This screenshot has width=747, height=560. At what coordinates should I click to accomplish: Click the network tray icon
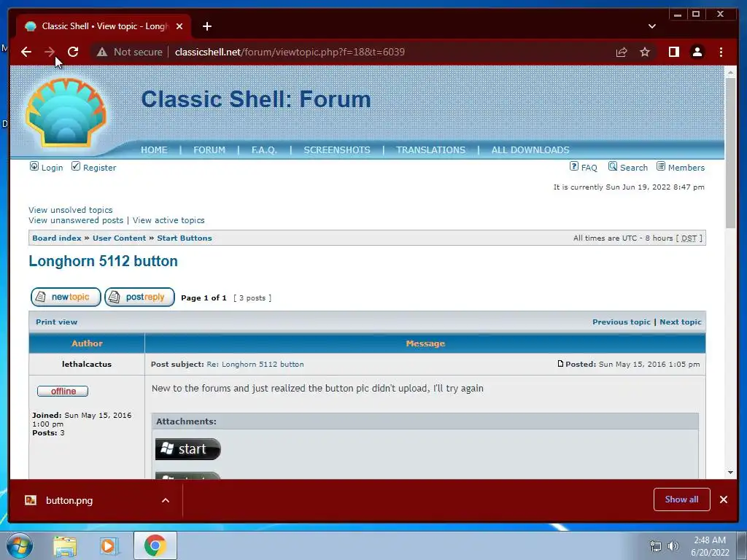tap(656, 546)
